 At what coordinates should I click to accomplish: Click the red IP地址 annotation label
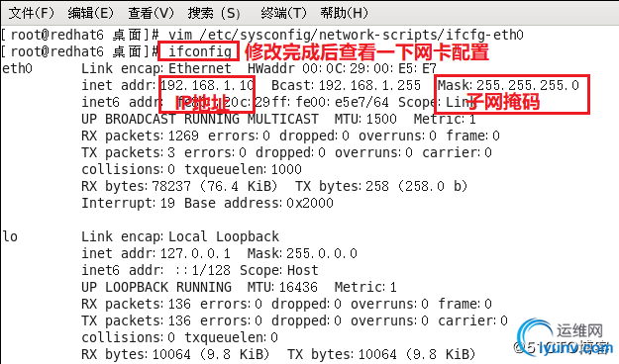(202, 103)
